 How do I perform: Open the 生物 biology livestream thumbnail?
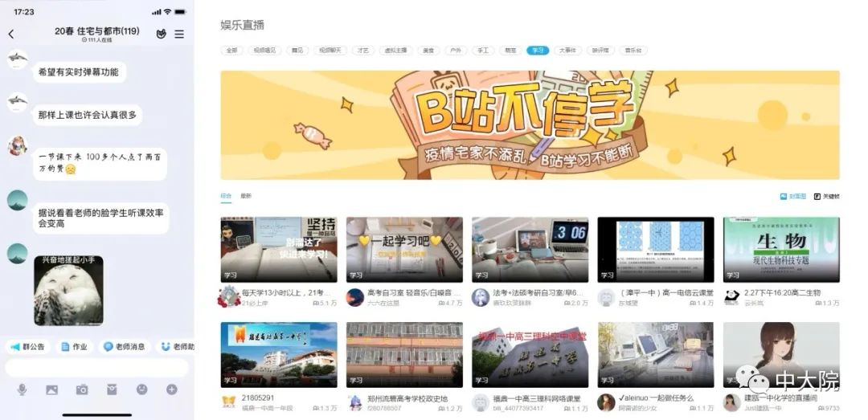780,249
